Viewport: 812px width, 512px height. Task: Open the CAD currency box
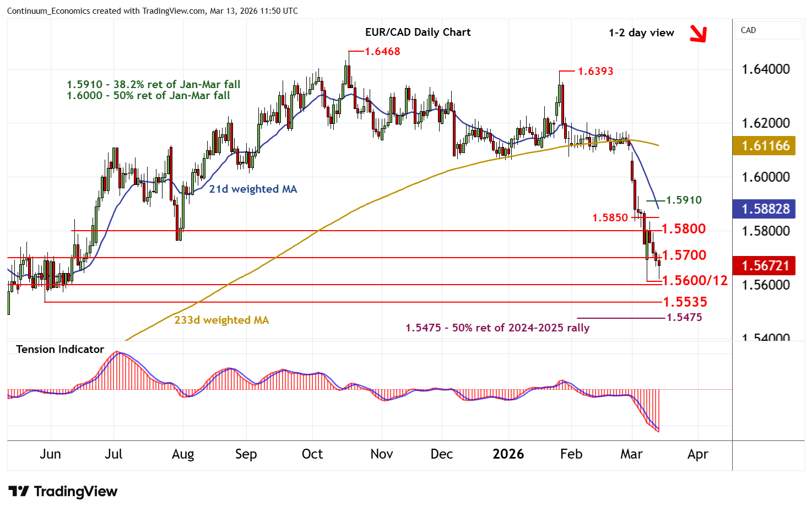(x=768, y=30)
